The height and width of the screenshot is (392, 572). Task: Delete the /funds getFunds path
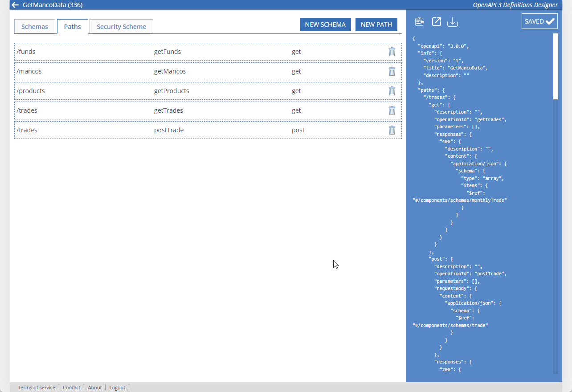coord(392,52)
